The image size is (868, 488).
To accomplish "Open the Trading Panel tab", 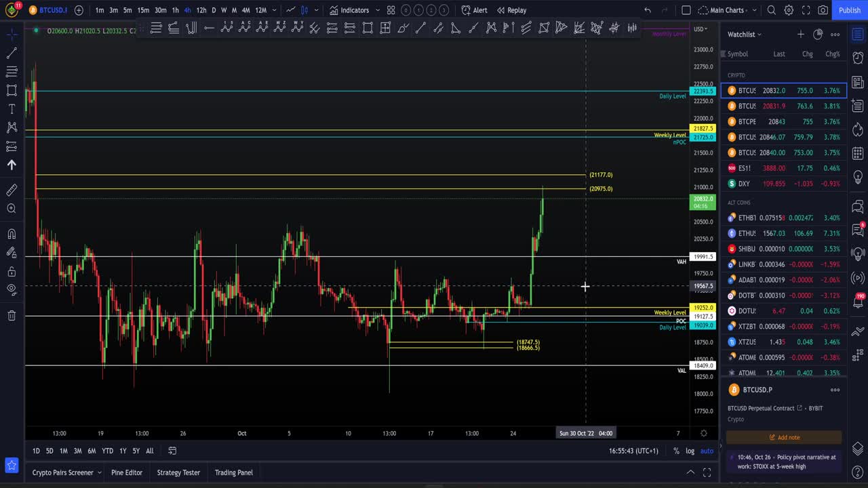I will click(x=234, y=472).
